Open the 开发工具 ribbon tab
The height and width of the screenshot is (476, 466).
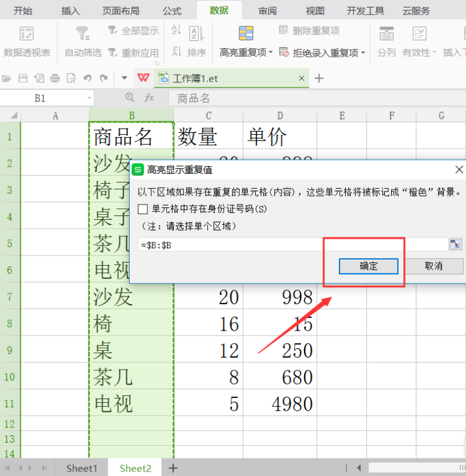click(x=365, y=11)
